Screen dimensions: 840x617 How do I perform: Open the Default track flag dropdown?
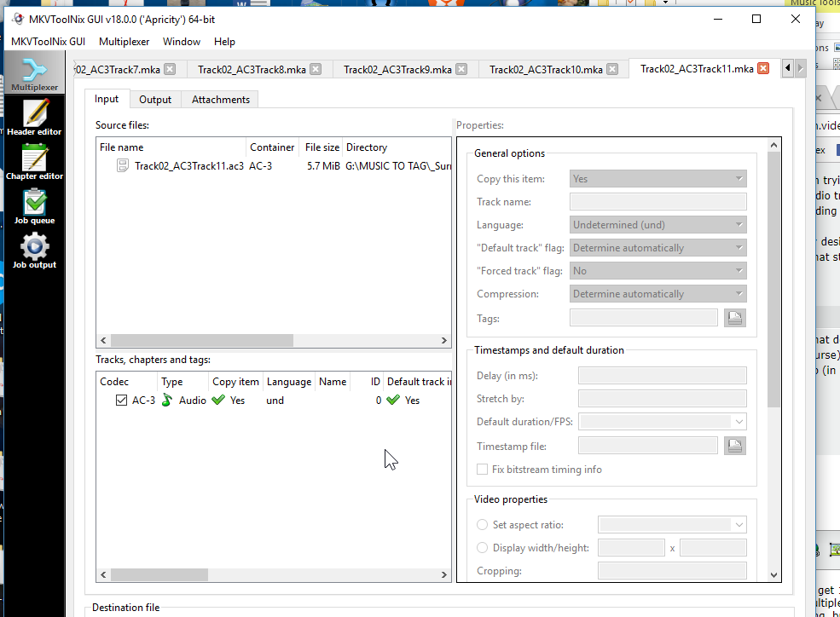(x=658, y=248)
